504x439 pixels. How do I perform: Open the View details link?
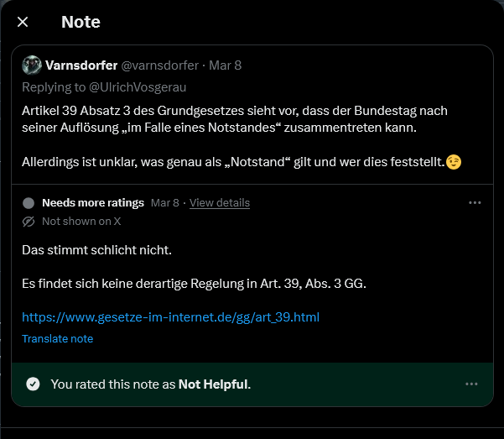(x=220, y=203)
